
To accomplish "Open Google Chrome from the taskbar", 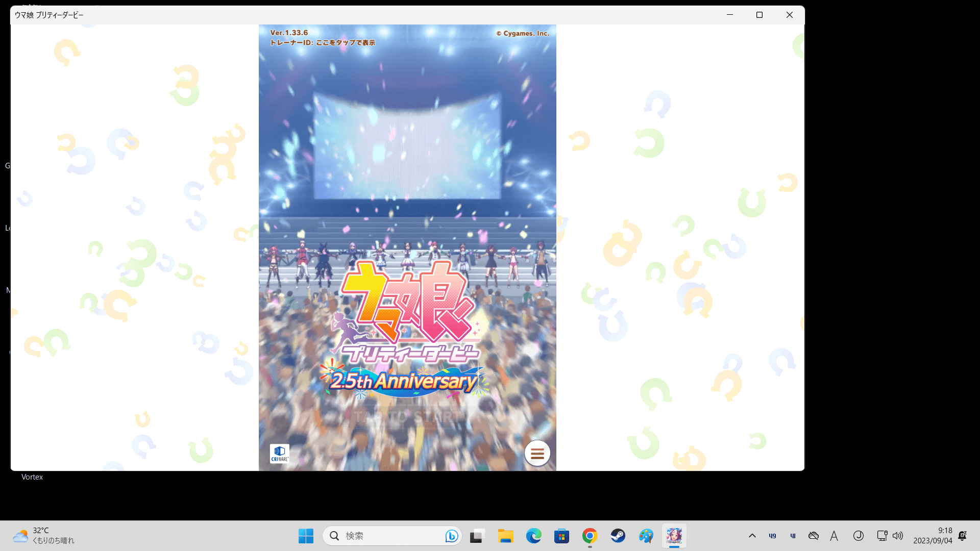I will click(590, 536).
